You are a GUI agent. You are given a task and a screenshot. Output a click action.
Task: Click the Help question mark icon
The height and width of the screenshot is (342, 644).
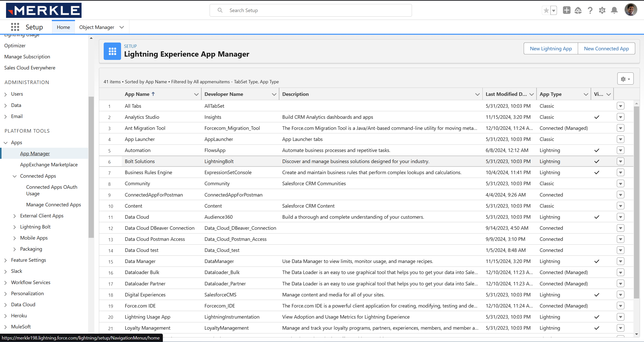click(x=590, y=10)
